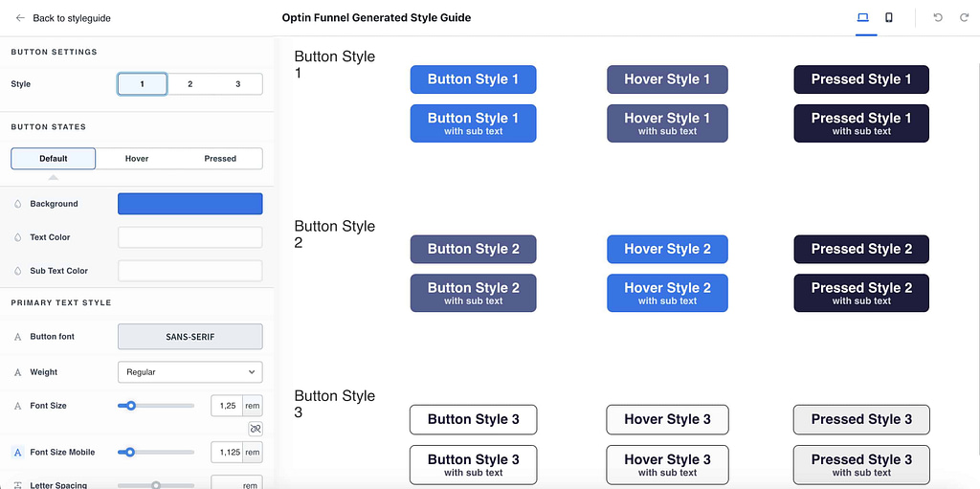The height and width of the screenshot is (489, 980).
Task: Click the Letter Spacing icon
Action: [17, 485]
